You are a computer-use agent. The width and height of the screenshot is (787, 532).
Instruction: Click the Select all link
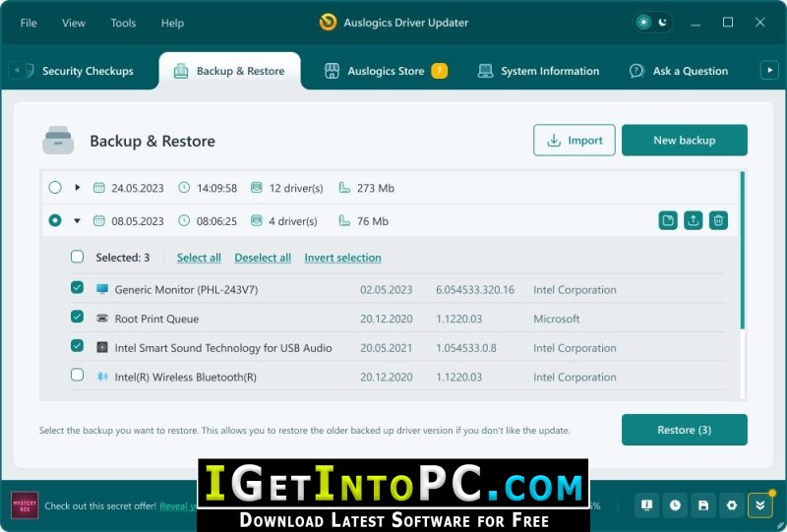click(x=199, y=258)
